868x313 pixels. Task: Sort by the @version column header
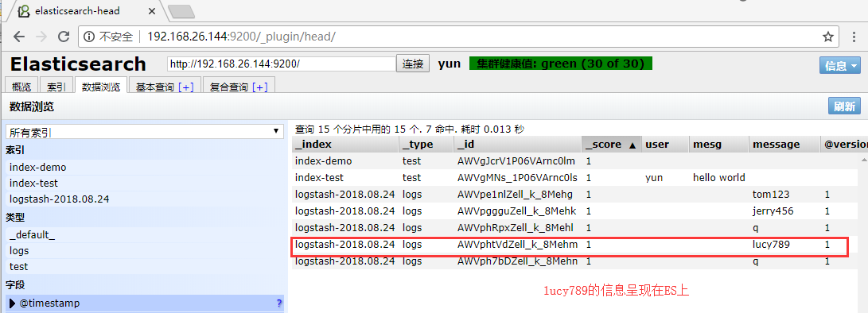pyautogui.click(x=844, y=145)
